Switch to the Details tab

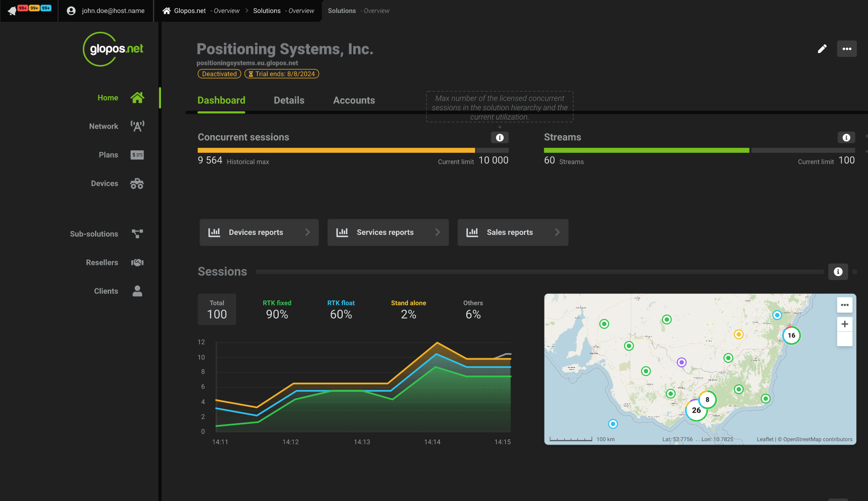click(289, 100)
